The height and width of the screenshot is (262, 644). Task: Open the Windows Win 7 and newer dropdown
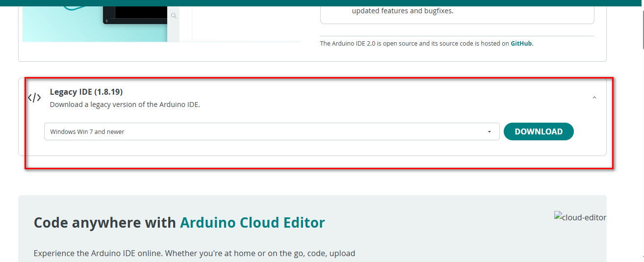coord(272,131)
